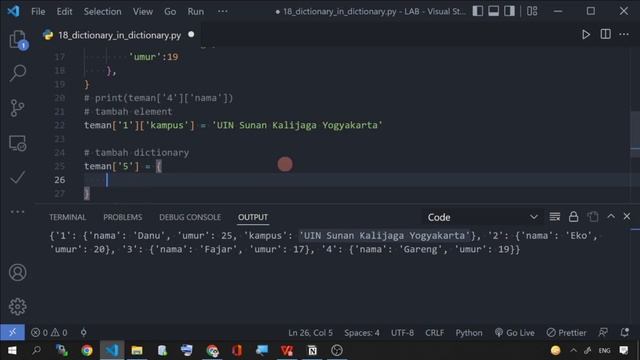Open Notion from taskbar
The width and height of the screenshot is (640, 360).
(x=312, y=350)
